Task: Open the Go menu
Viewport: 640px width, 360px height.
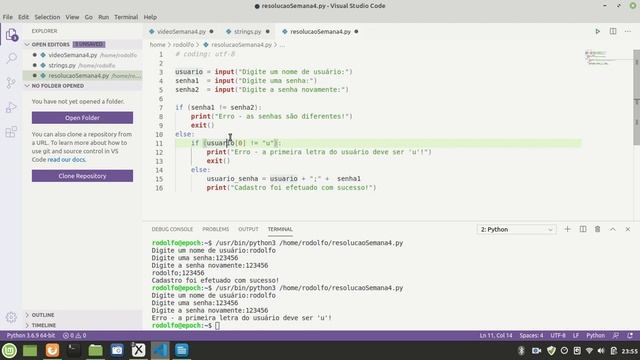Action: coord(89,17)
